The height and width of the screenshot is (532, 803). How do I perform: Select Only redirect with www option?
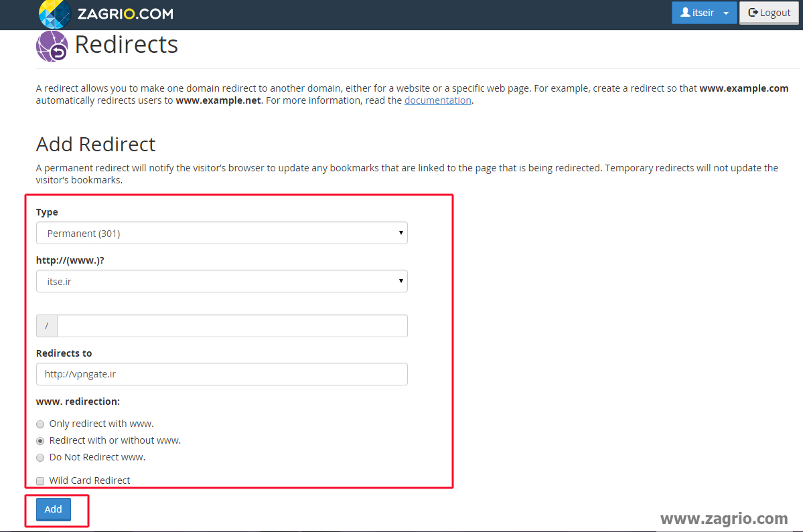pos(40,424)
